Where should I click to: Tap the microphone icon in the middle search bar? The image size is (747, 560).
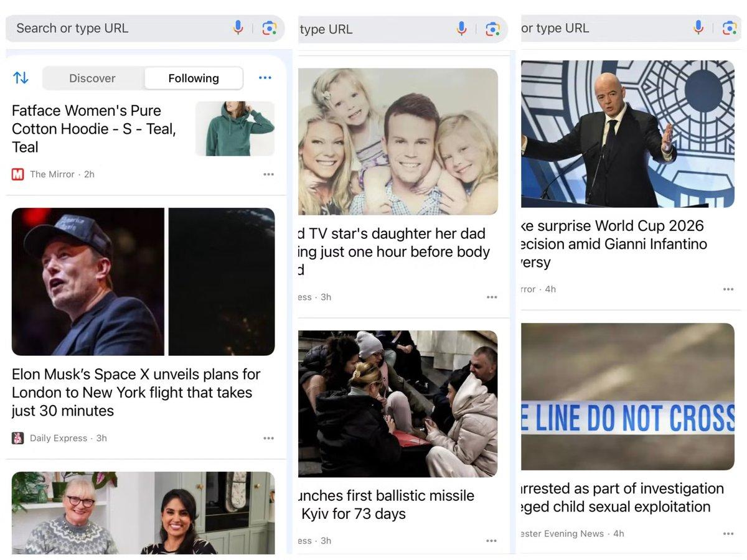pos(461,28)
